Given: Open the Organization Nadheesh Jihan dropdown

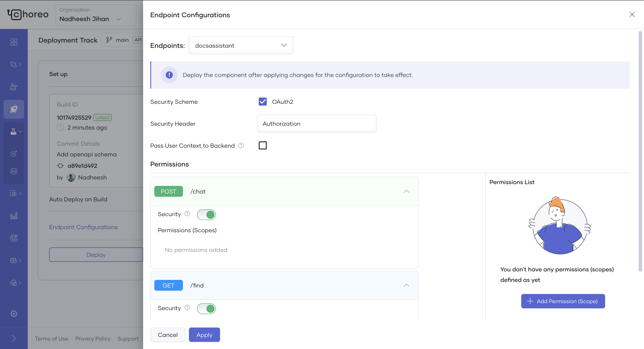Looking at the screenshot, I should (96, 15).
